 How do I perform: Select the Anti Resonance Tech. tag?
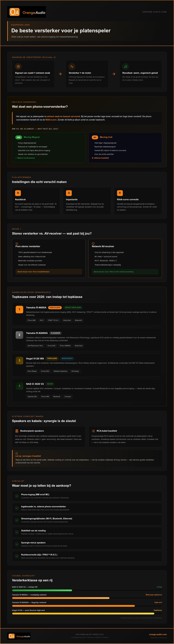coord(35,346)
